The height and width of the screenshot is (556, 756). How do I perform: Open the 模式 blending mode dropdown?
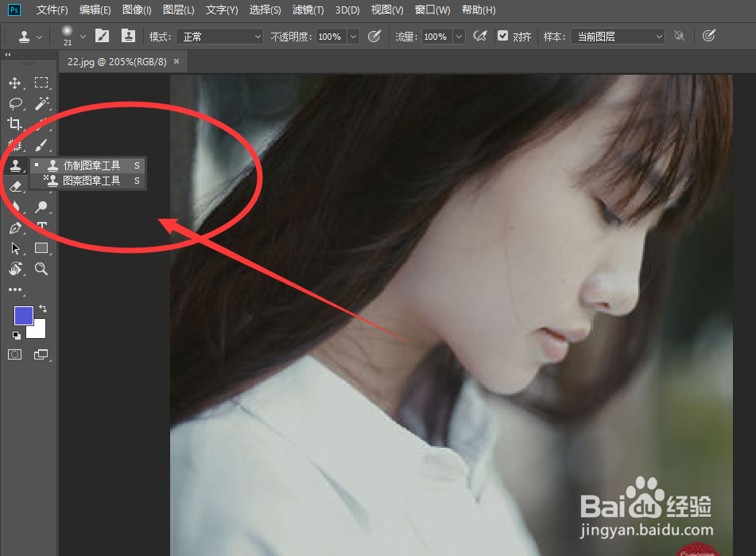(220, 37)
